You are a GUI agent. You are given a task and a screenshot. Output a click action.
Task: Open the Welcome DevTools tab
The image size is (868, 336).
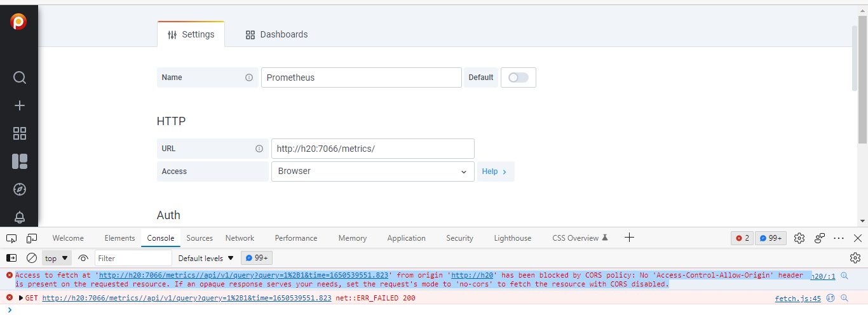[x=68, y=238]
